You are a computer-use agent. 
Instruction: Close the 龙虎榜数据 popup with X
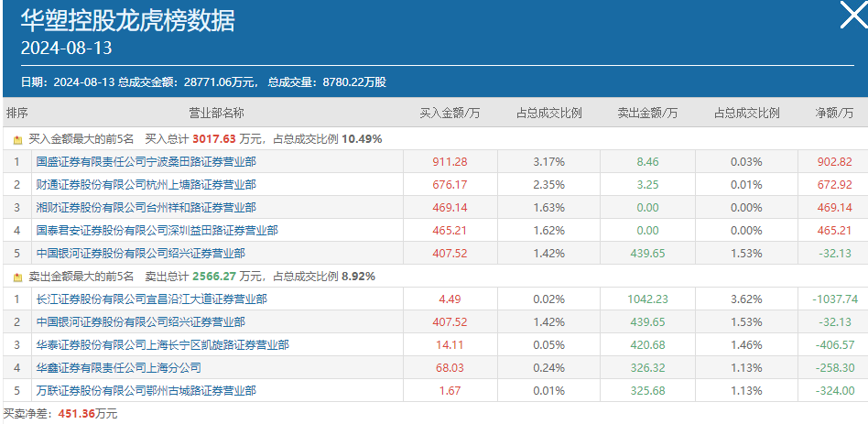pos(853,15)
